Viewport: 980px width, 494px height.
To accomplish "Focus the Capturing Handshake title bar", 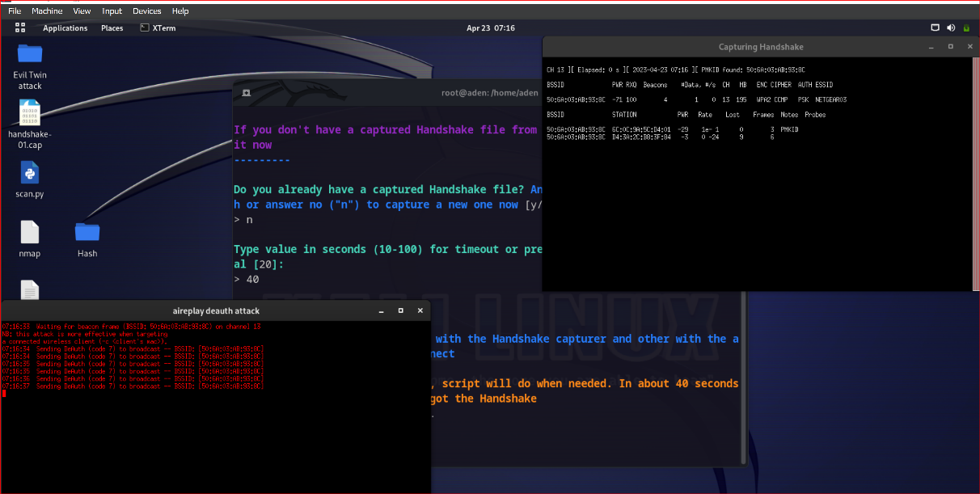I will click(761, 47).
